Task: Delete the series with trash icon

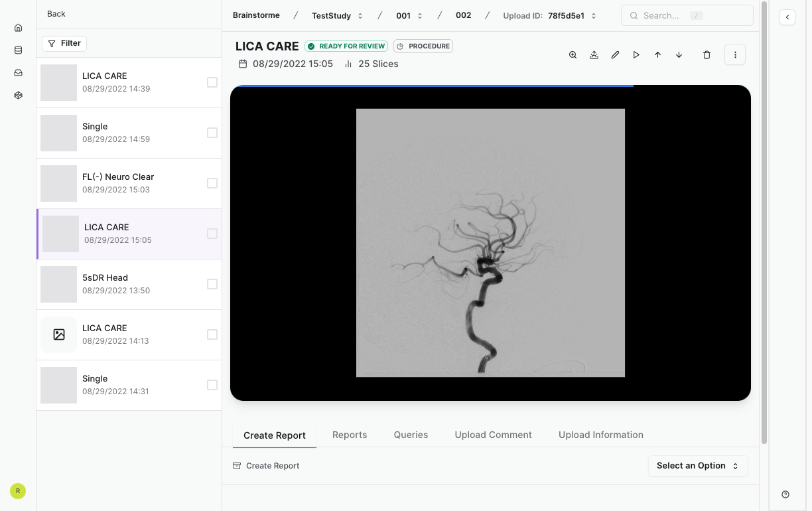Action: coord(707,55)
